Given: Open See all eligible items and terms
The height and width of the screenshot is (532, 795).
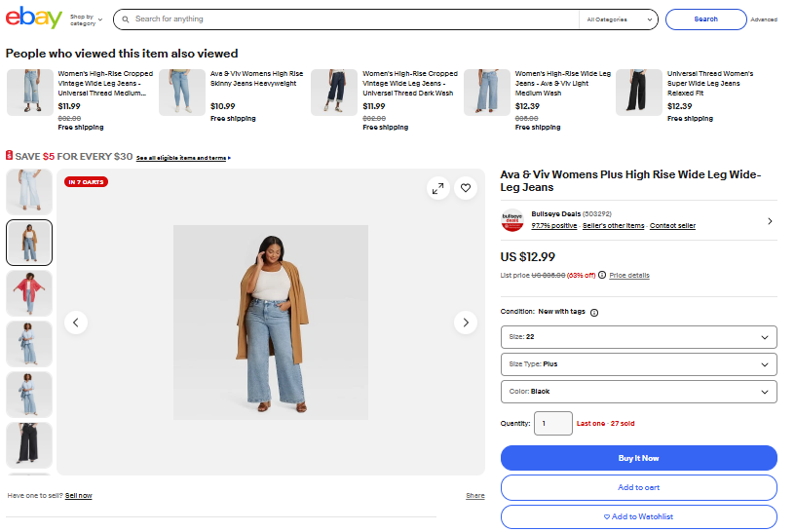Looking at the screenshot, I should point(183,158).
